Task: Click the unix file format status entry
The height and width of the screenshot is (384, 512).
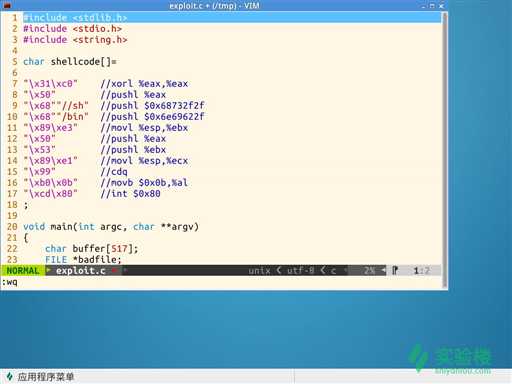Action: 259,270
